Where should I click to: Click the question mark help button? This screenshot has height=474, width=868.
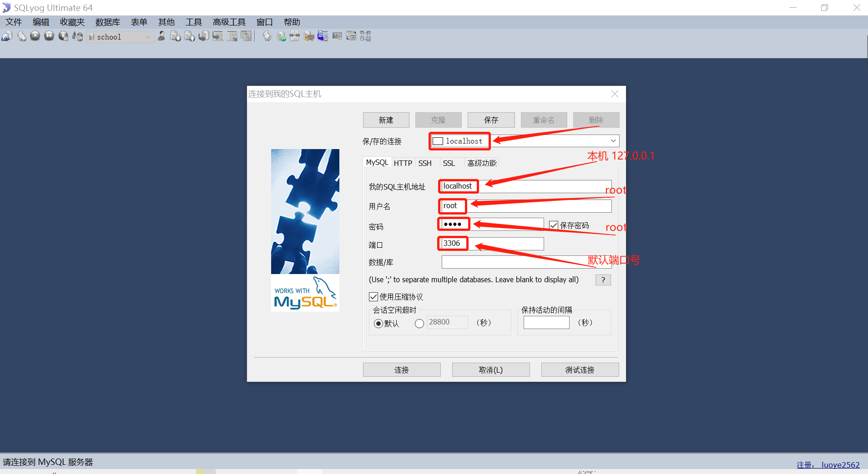603,280
